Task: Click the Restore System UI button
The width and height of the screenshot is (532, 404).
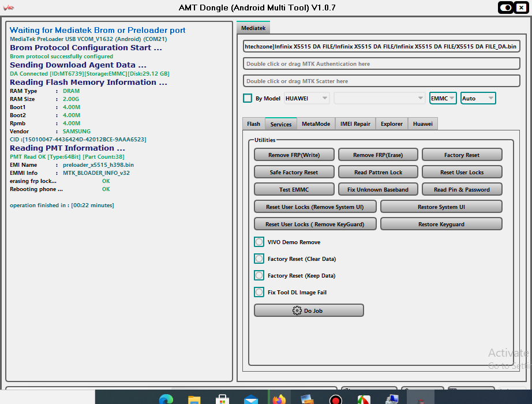Action: [441, 207]
